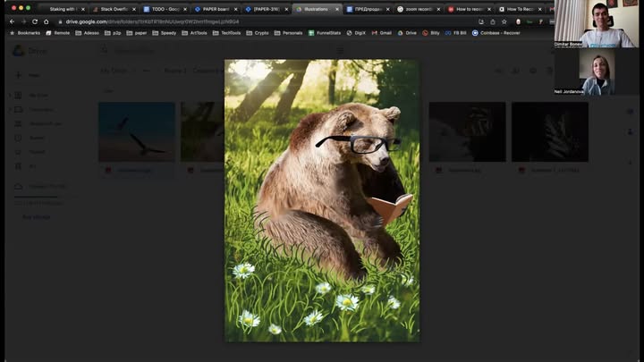The image size is (644, 362).
Task: Open the FunnelStats bookmark
Action: (x=325, y=33)
